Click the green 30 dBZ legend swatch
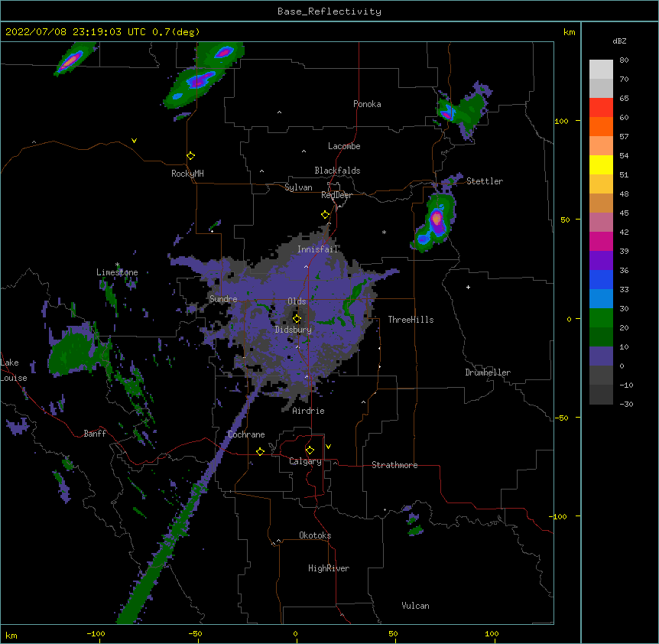 point(601,318)
